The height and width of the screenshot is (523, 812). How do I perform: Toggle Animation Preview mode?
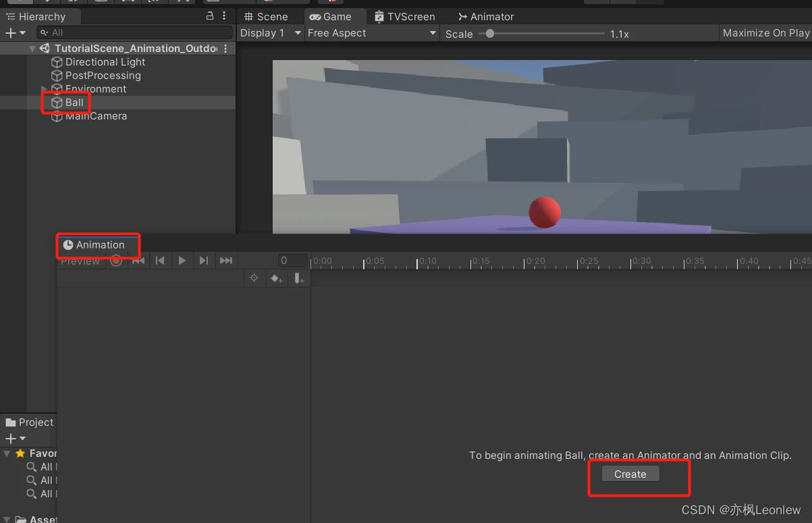80,261
